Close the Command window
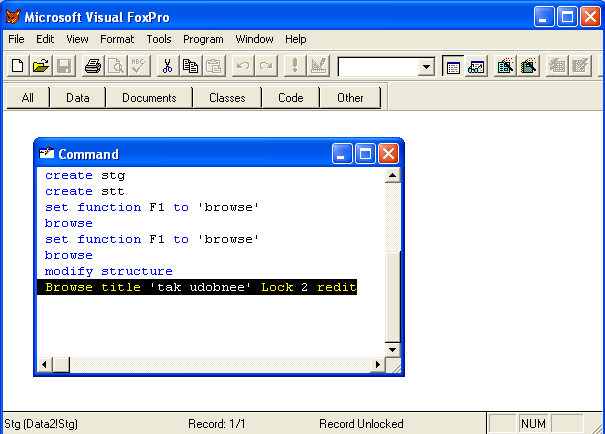Screen dimensions: 605x434 click(x=388, y=154)
